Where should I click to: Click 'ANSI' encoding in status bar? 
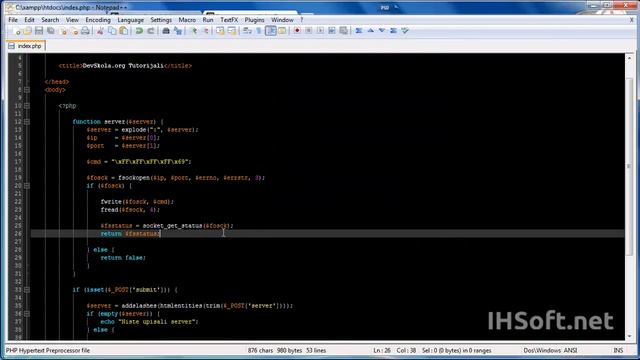(x=570, y=350)
